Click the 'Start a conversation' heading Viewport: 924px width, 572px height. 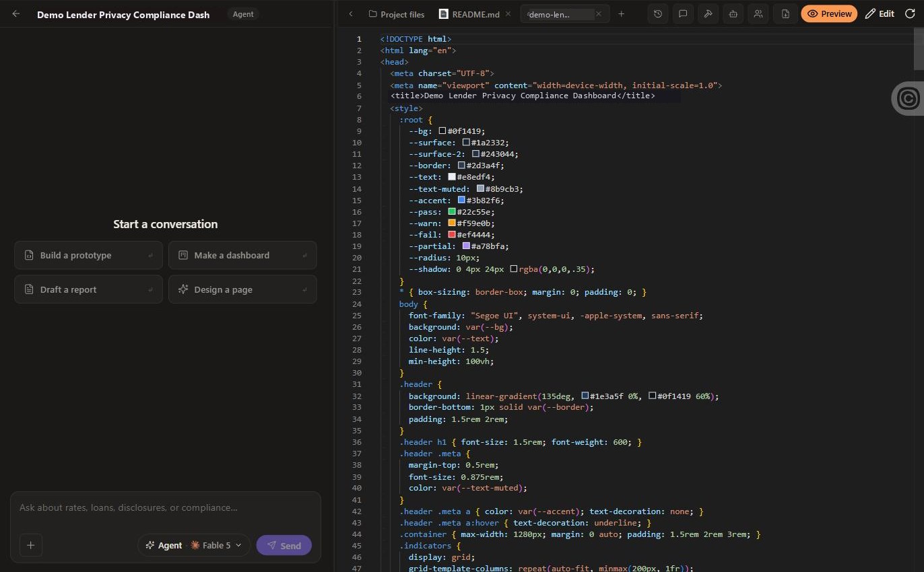point(166,224)
